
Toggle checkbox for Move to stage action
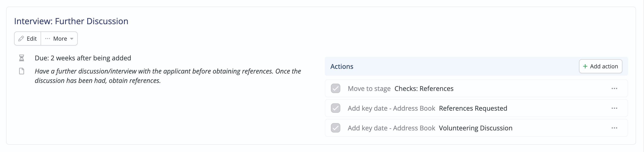[x=336, y=89]
